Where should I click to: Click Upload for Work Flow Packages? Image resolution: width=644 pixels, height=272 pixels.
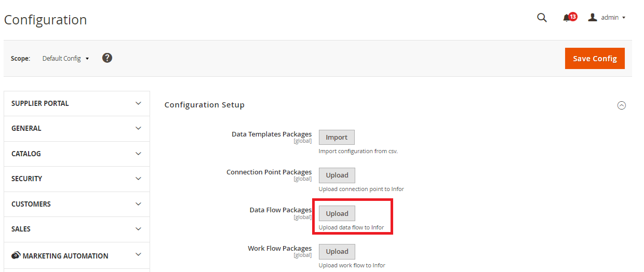tap(337, 252)
